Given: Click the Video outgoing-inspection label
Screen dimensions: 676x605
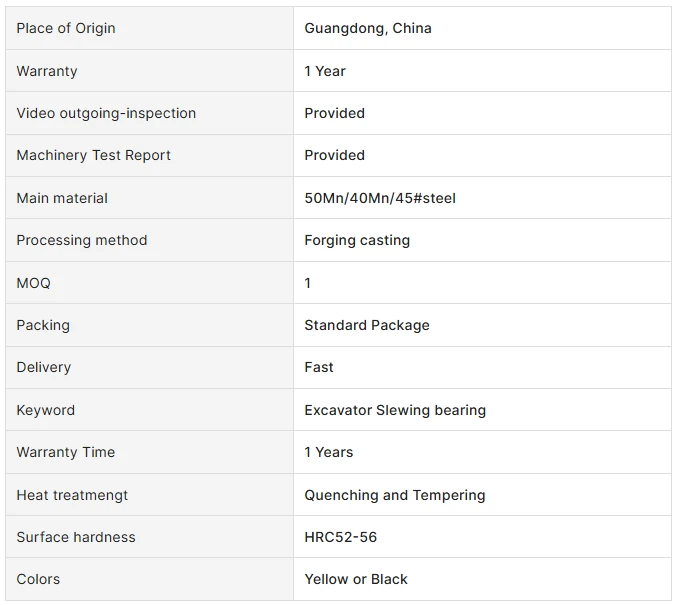Looking at the screenshot, I should tap(106, 113).
